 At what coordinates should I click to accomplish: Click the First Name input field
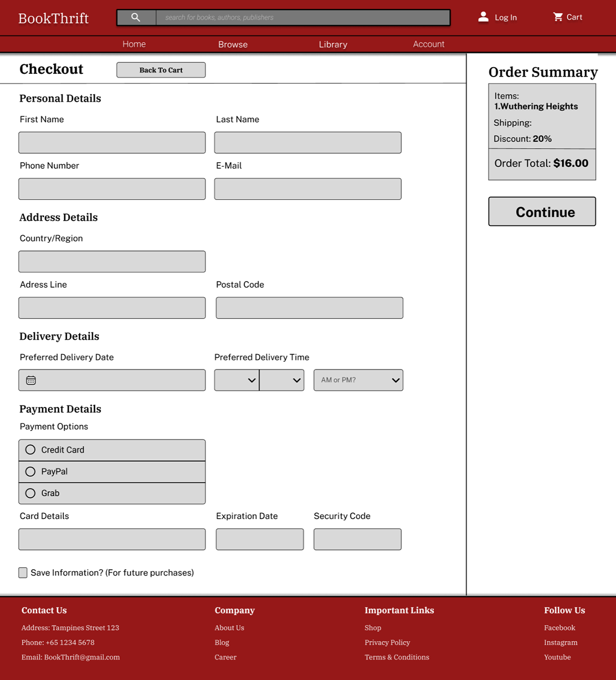112,143
